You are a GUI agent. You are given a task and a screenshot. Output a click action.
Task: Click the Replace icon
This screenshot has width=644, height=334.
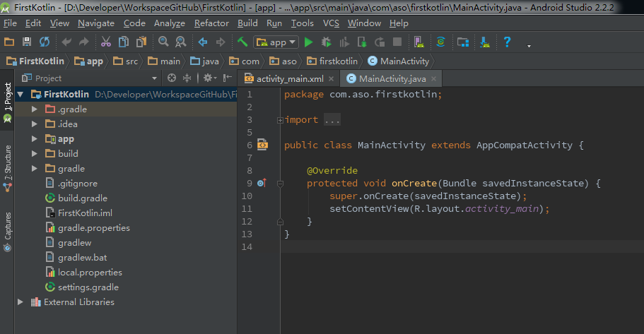pos(181,42)
